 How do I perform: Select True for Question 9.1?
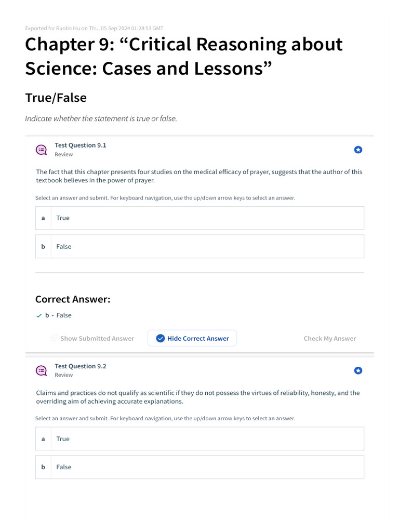pos(199,218)
